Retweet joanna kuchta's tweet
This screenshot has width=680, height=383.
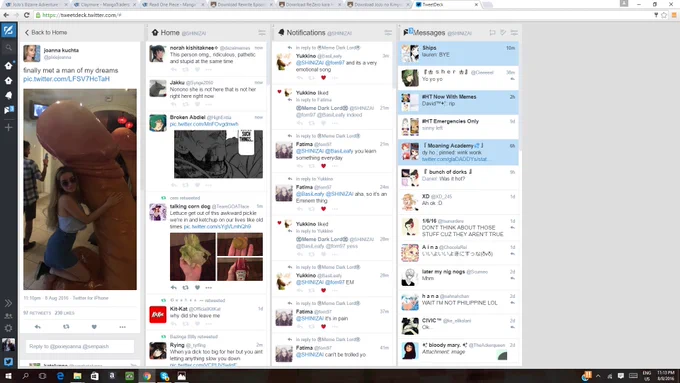pos(66,327)
